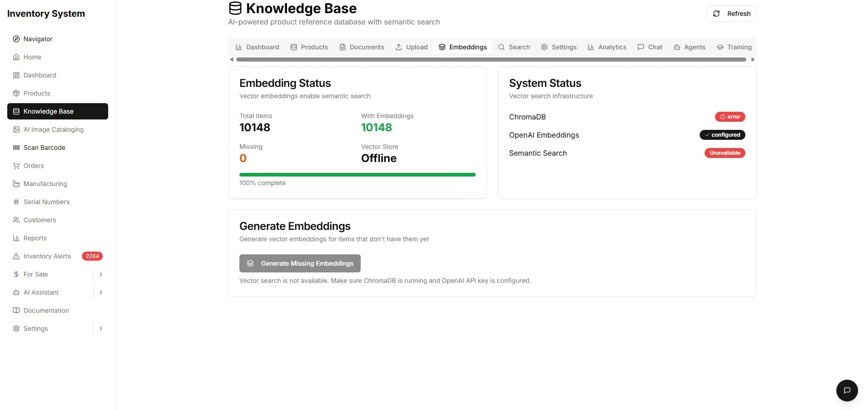868x410 pixels.
Task: Expand the sidebar Settings submenu chevron
Action: pos(101,329)
